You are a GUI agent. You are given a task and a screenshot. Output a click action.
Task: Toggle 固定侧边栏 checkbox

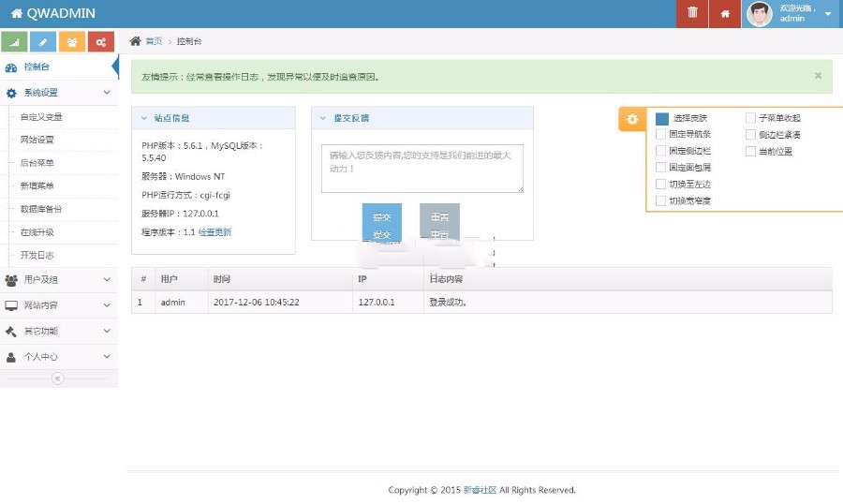[x=660, y=151]
